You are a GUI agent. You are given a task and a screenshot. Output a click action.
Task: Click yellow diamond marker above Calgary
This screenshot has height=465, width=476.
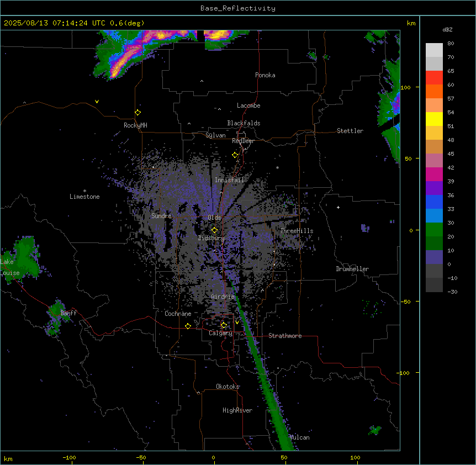(x=224, y=325)
